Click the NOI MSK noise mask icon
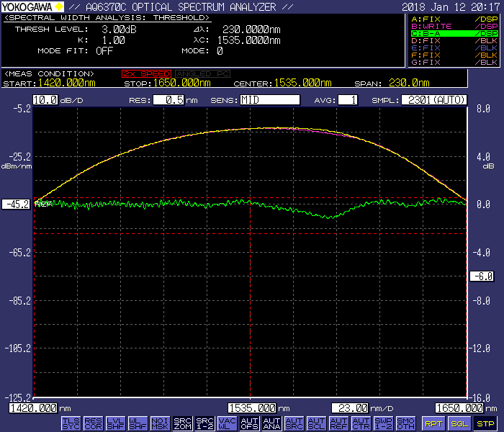Image resolution: width=504 pixels, height=432 pixels. [x=160, y=423]
